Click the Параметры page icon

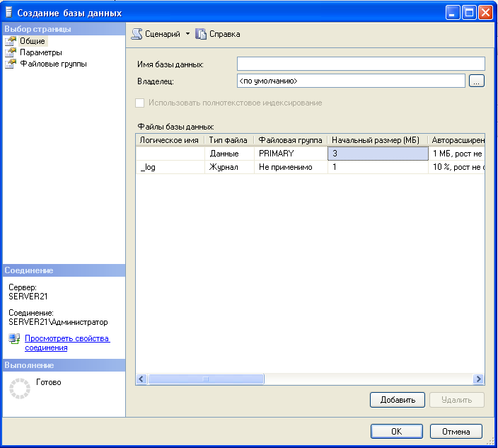11,52
